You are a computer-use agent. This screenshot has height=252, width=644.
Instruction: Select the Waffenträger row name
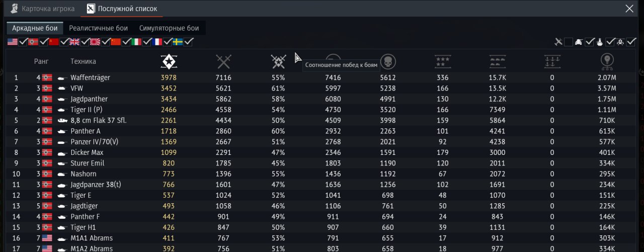90,77
